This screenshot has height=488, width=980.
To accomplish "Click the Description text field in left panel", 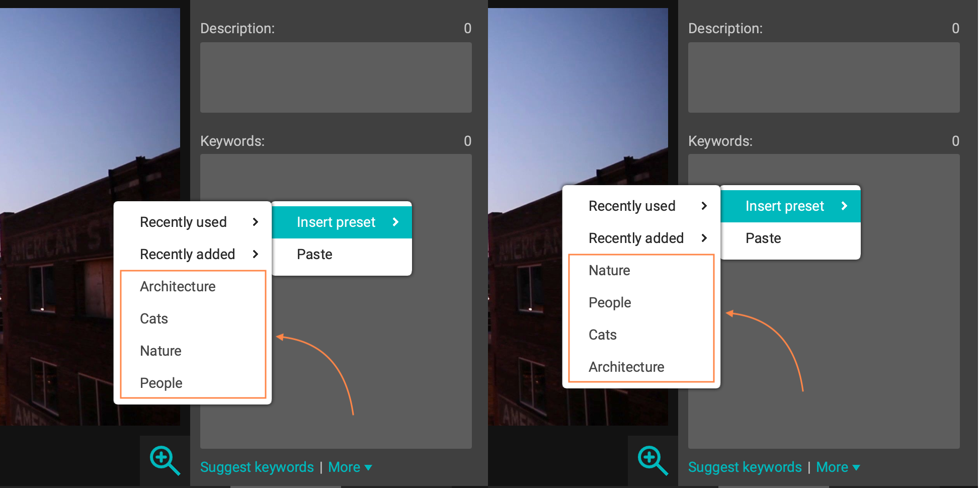I will [336, 77].
